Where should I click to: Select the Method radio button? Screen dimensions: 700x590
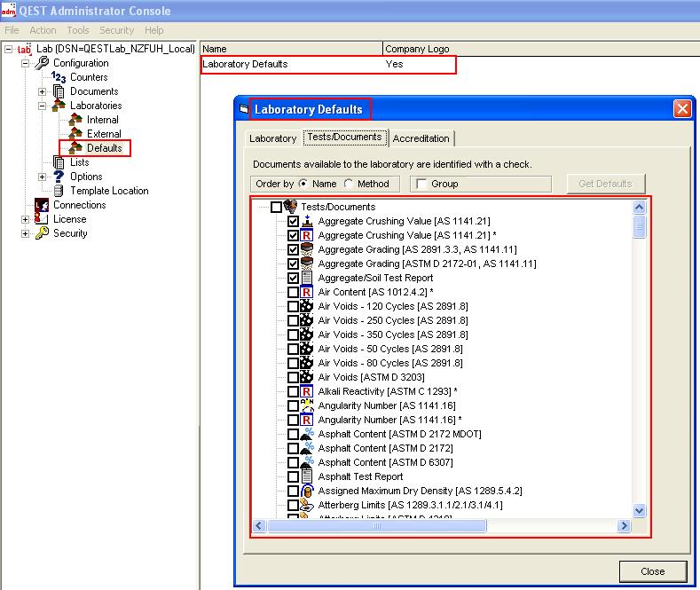tap(349, 184)
